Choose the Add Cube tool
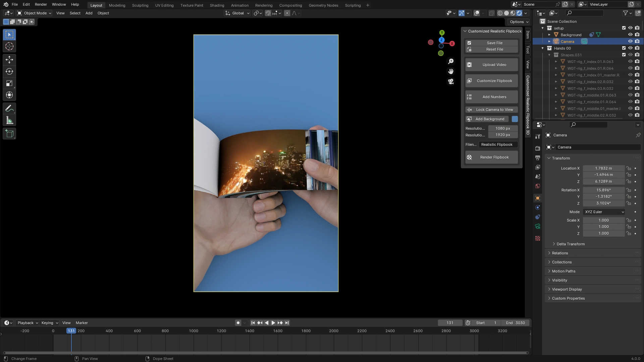This screenshot has width=644, height=362. [x=9, y=134]
